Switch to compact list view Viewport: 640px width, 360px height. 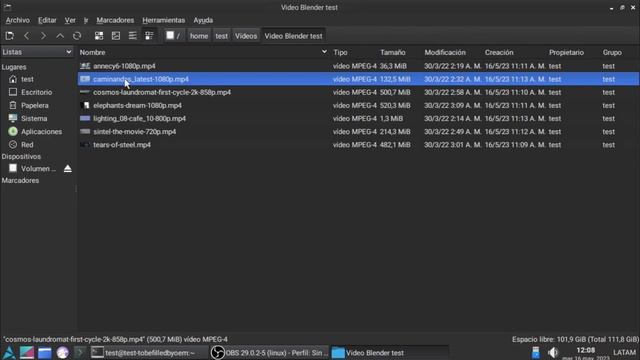133,36
